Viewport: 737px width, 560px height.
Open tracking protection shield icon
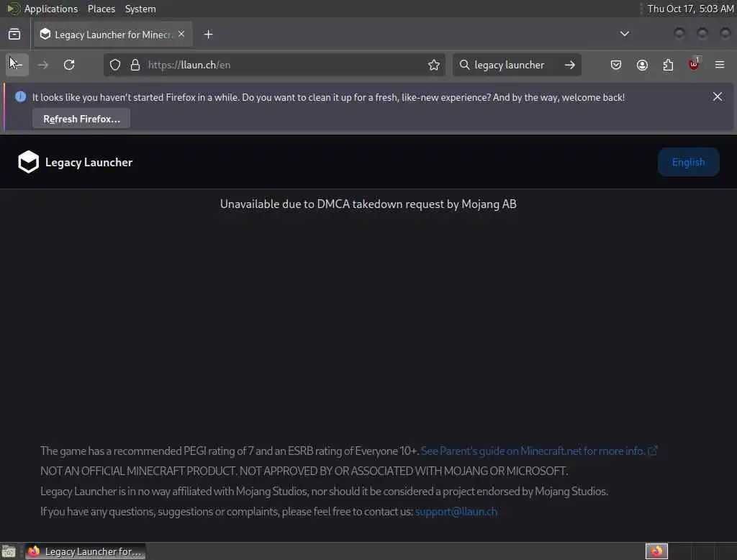(x=115, y=65)
